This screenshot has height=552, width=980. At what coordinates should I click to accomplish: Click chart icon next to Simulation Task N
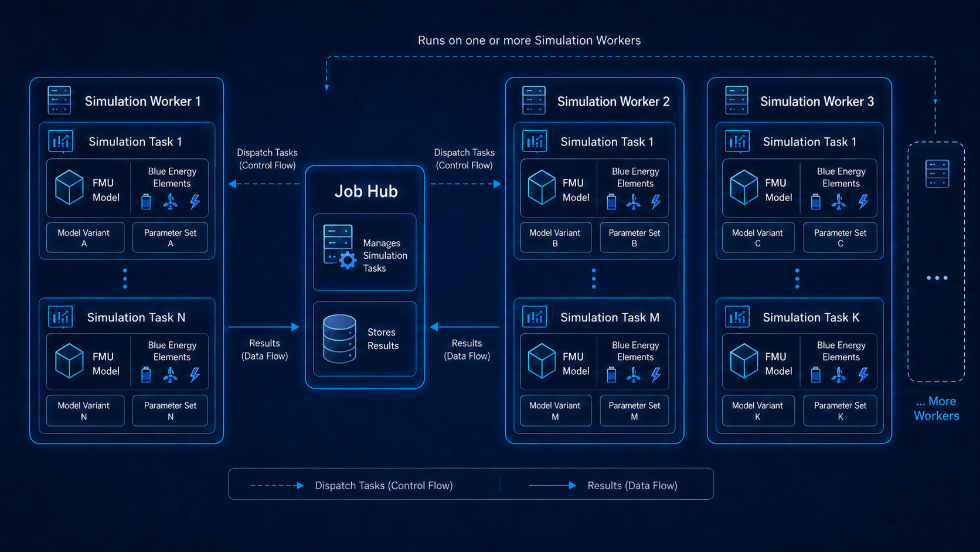(x=60, y=317)
